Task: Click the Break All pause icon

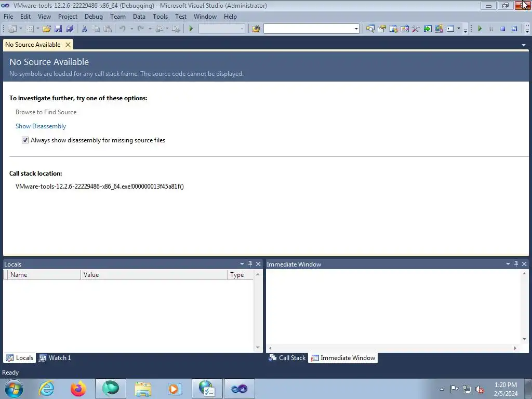Action: tap(491, 29)
